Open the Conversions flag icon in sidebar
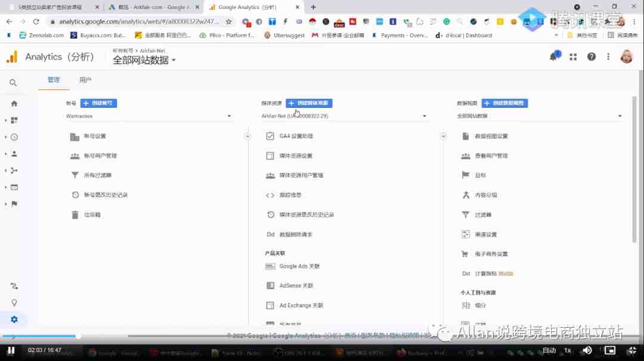 [x=14, y=204]
